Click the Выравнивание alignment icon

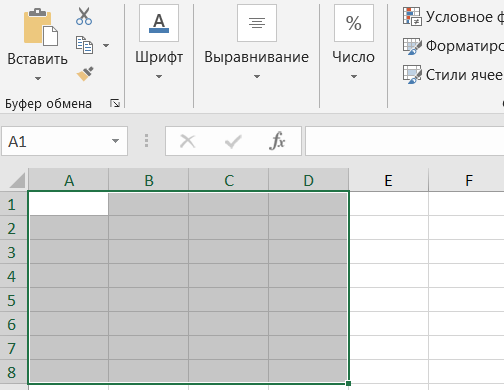257,23
